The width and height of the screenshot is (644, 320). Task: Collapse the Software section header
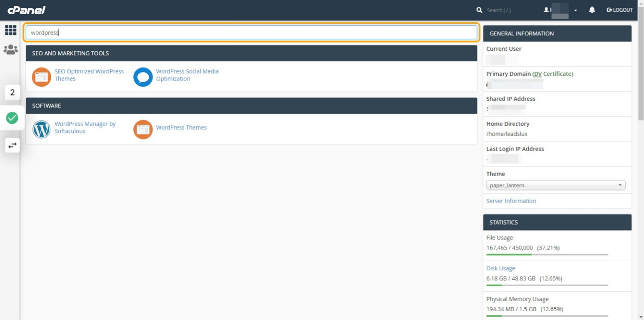[x=252, y=106]
